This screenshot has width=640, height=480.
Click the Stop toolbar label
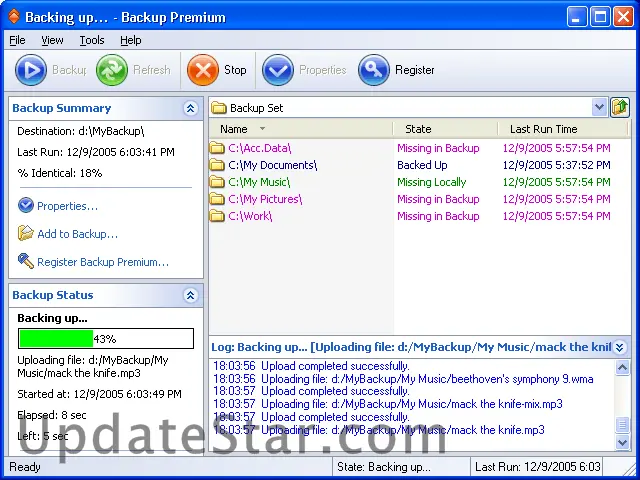click(235, 70)
